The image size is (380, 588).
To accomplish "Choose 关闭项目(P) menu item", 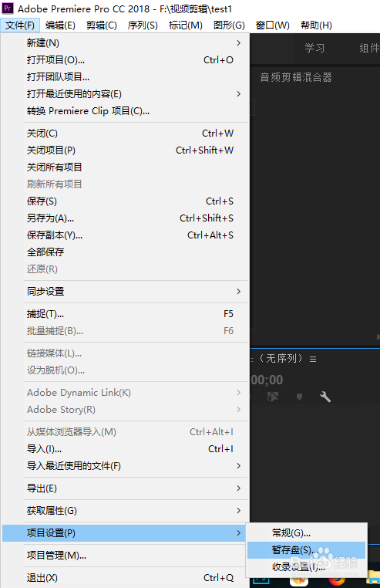I will click(126, 150).
